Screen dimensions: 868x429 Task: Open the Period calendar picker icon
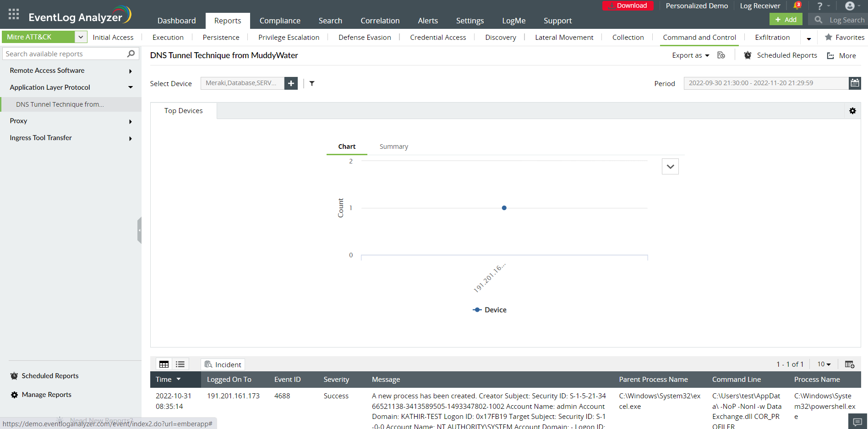coord(855,83)
